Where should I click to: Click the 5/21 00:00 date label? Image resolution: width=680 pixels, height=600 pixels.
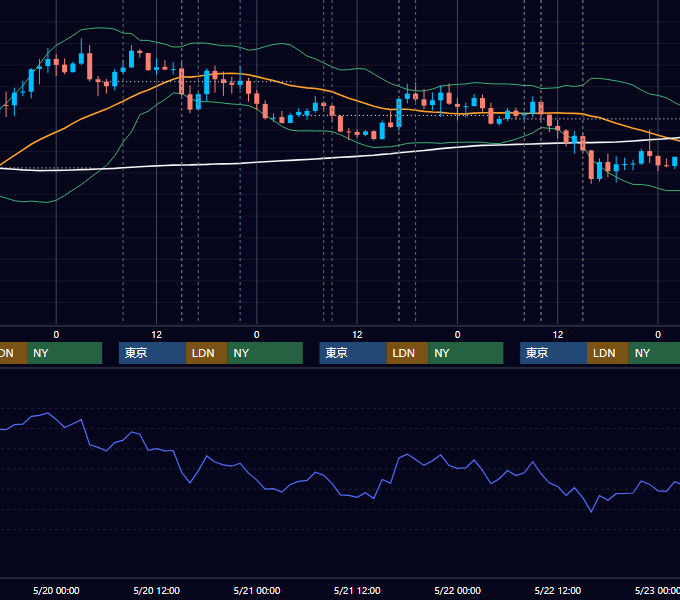coord(257,590)
